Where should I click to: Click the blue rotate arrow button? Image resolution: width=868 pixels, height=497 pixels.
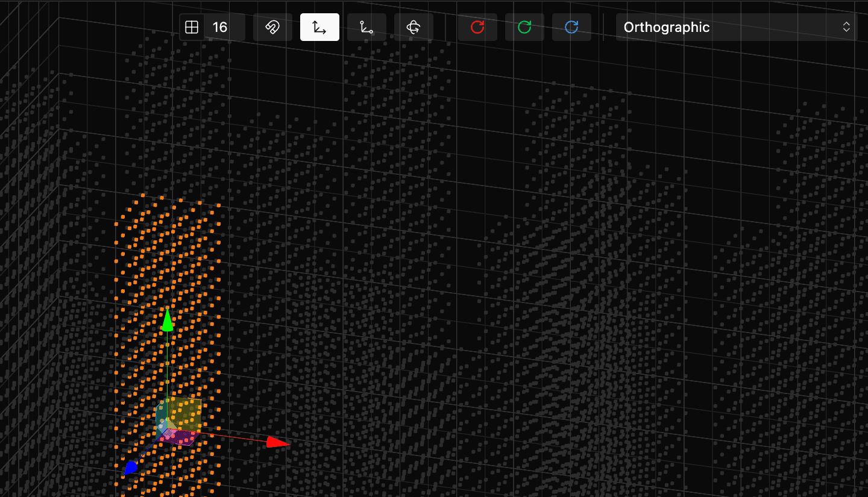[571, 27]
